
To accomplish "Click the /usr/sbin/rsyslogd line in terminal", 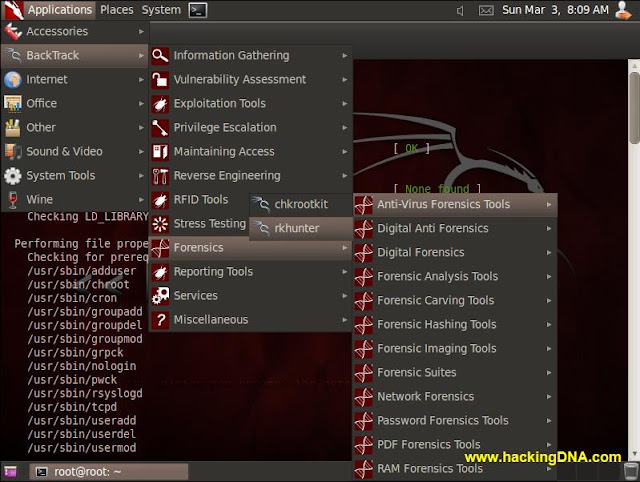I will pos(85,394).
